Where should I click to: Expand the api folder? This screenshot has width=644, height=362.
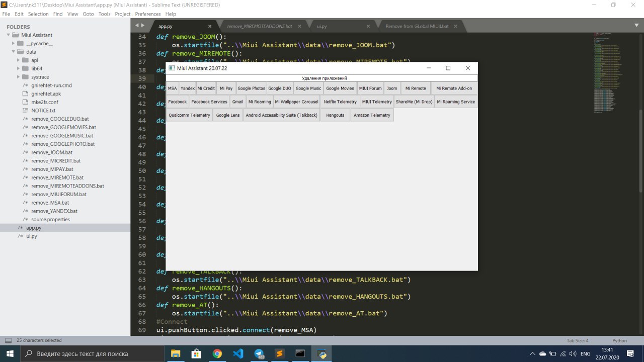point(19,60)
